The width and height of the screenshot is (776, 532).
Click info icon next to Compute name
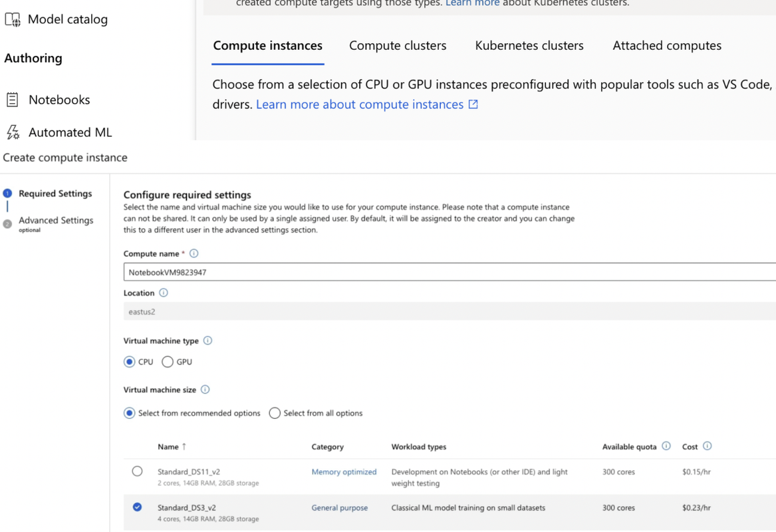[x=194, y=253]
